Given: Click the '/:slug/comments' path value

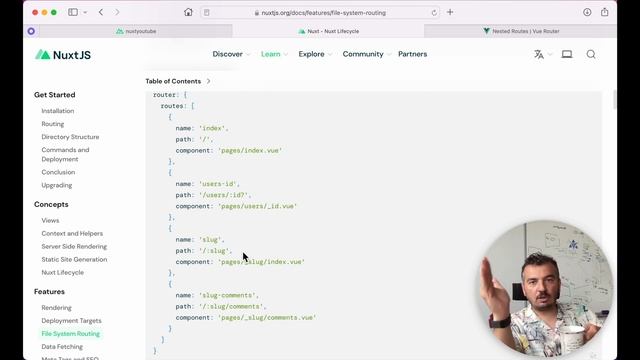Looking at the screenshot, I should point(232,307).
